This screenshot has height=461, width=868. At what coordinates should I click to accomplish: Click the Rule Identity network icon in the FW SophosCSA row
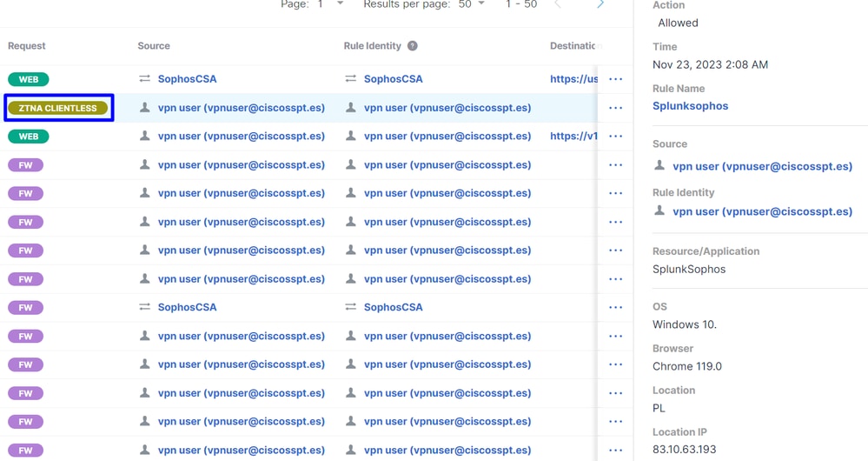point(350,307)
